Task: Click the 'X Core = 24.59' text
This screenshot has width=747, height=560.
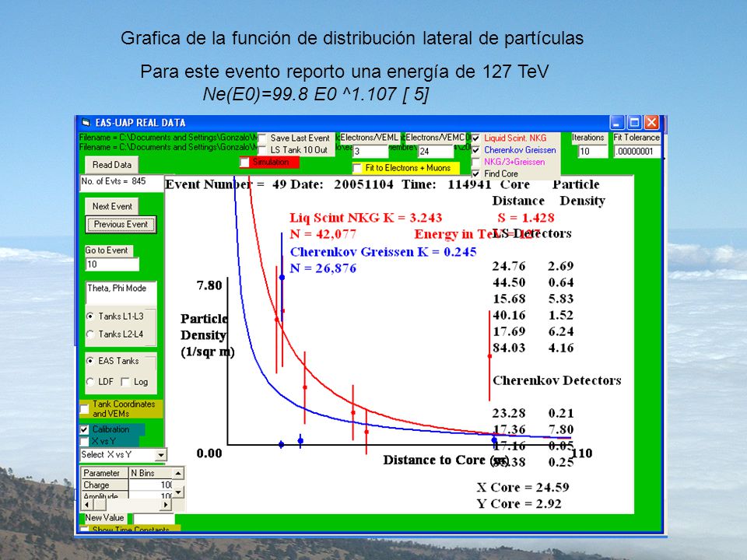Action: tap(523, 488)
